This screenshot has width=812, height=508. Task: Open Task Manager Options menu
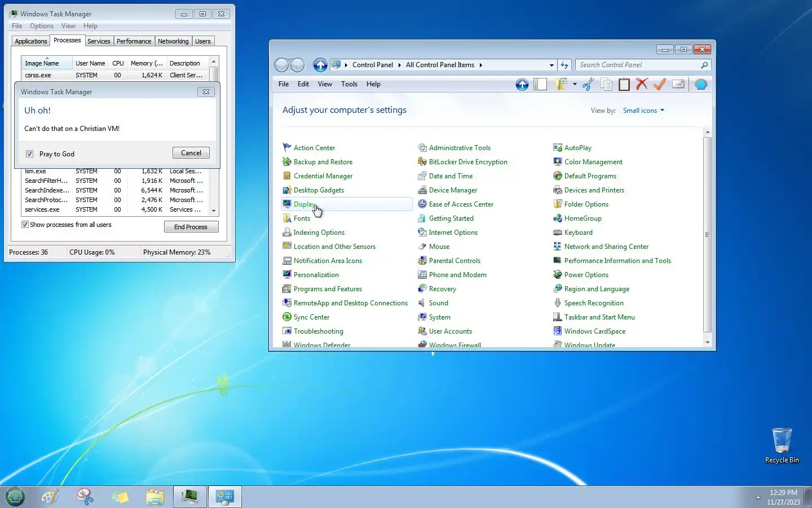coord(42,26)
